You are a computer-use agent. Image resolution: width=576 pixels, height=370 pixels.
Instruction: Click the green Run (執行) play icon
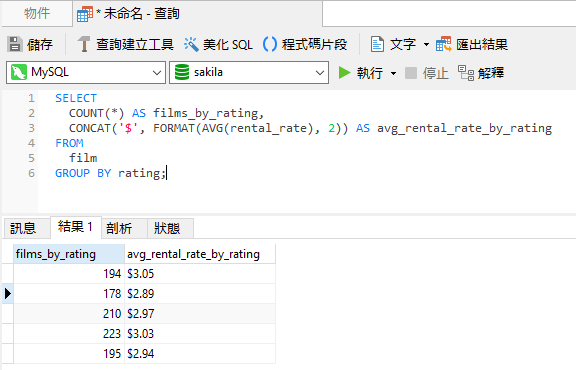(x=344, y=73)
